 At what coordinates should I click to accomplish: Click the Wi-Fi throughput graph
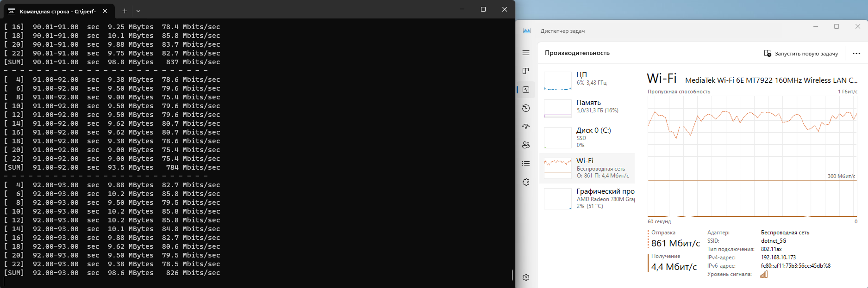[x=752, y=156]
